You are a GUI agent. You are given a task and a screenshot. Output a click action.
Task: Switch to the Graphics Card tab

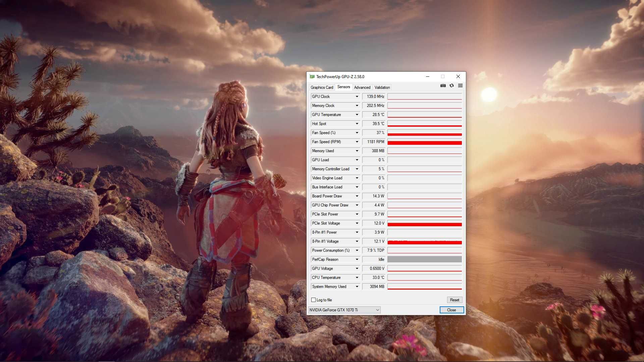[x=322, y=87]
